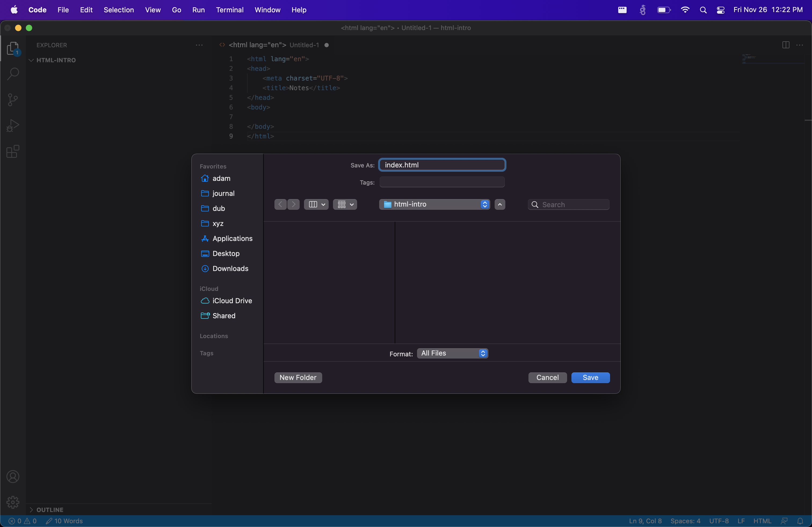The height and width of the screenshot is (527, 812).
Task: Open the Format All Files dropdown
Action: pos(452,353)
